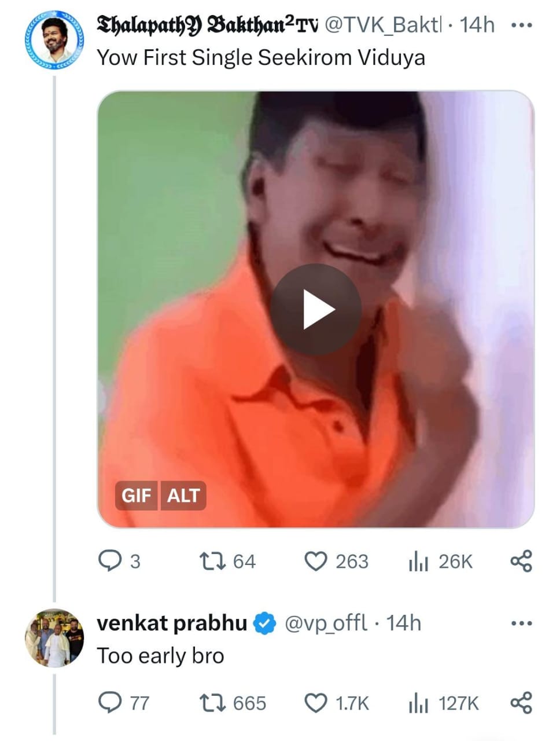Open the more options menu on venkat prabhu's reply

click(521, 623)
